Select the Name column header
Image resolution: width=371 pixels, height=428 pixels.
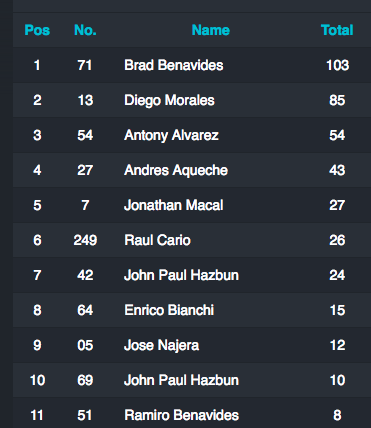pyautogui.click(x=211, y=30)
